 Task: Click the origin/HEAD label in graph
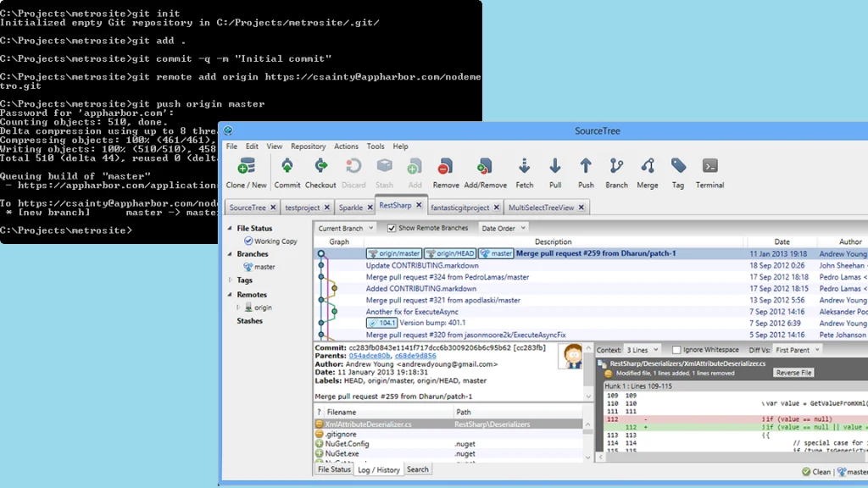(x=450, y=253)
